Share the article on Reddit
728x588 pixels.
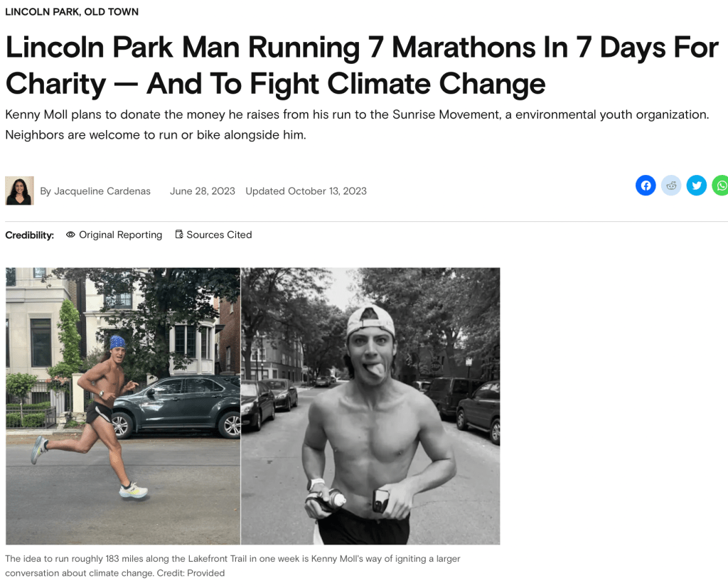[671, 186]
